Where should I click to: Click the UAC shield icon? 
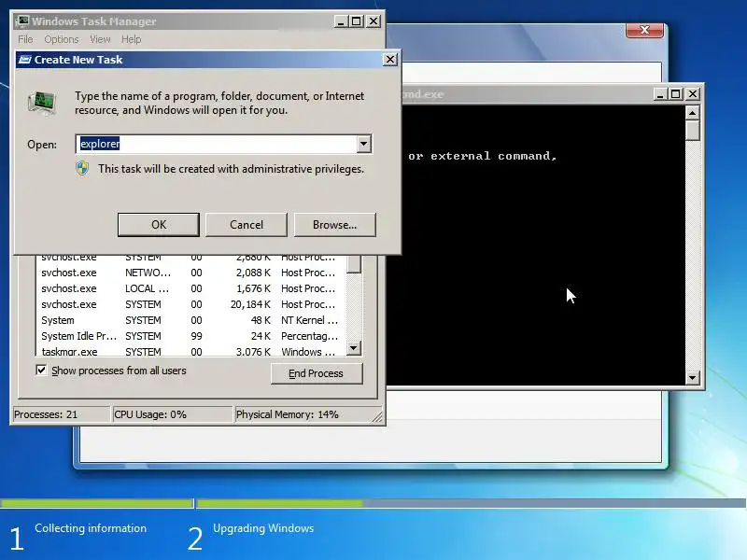point(82,169)
